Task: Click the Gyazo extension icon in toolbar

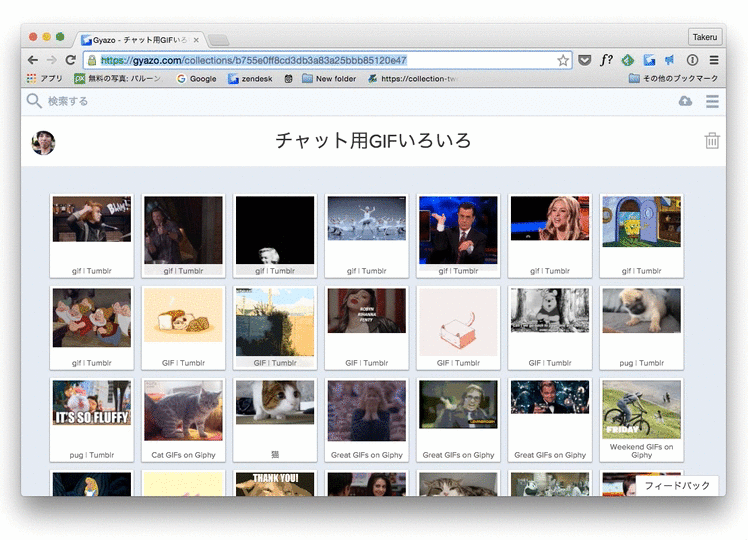Action: 649,60
